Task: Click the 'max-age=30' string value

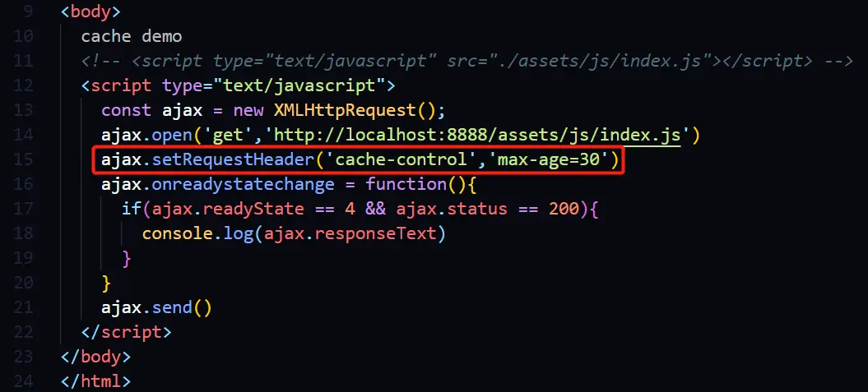Action: (553, 160)
